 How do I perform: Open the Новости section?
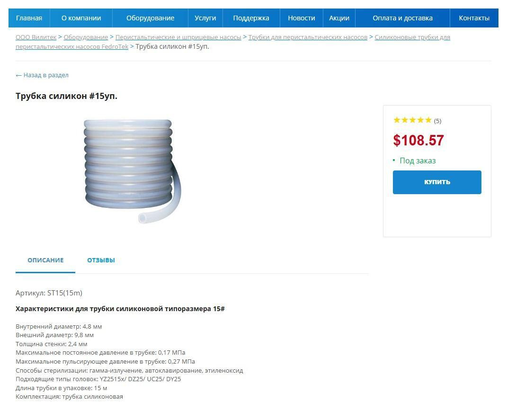pos(302,18)
